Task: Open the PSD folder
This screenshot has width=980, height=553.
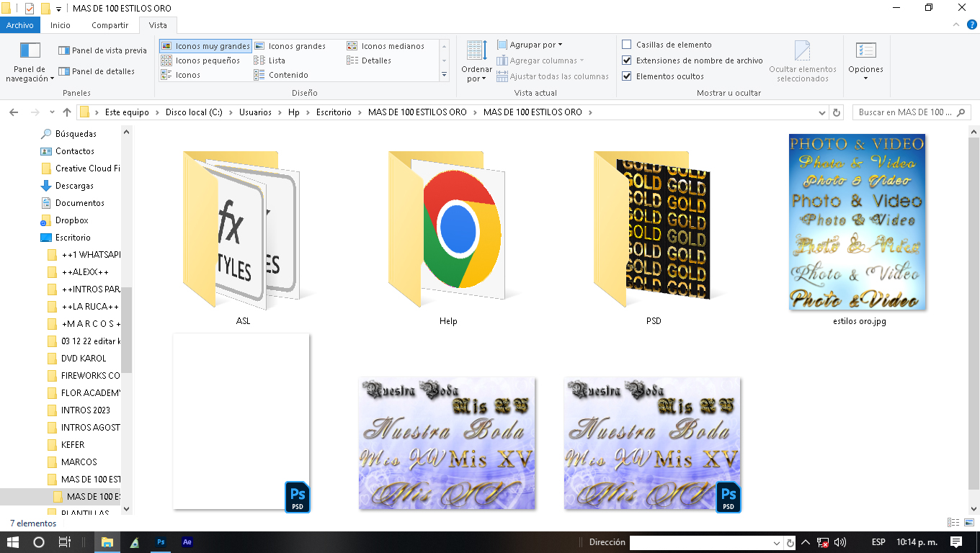Action: [653, 230]
